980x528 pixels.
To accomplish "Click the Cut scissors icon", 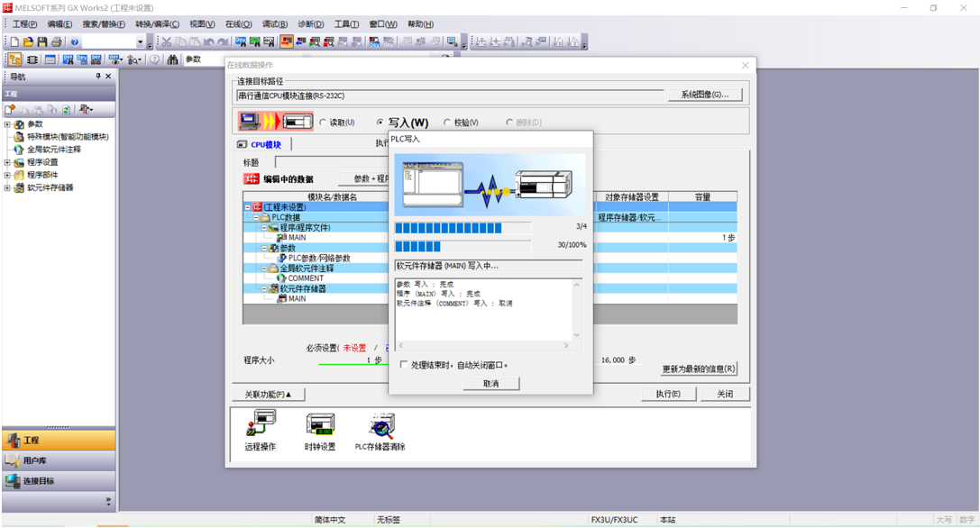I will point(166,41).
